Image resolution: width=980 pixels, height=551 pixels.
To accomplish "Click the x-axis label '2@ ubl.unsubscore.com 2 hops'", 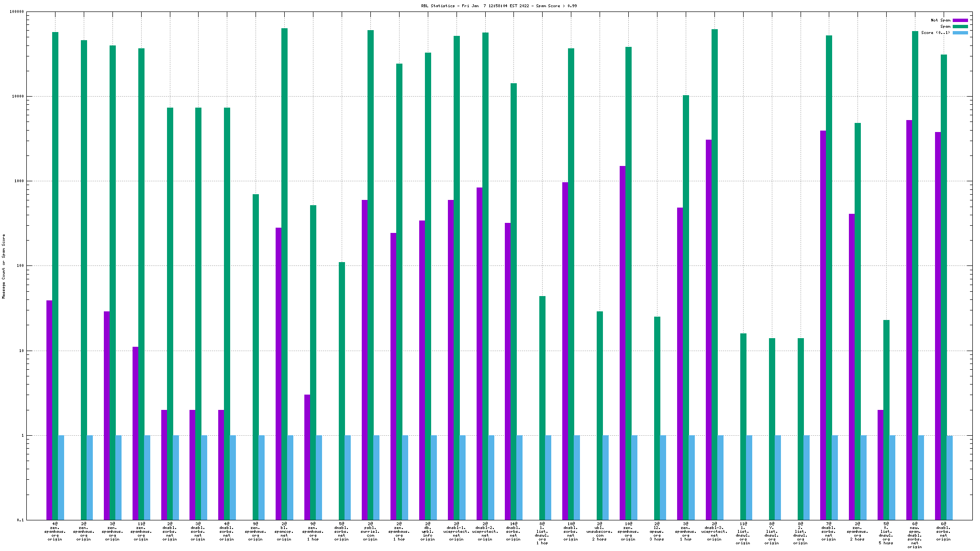I will click(x=599, y=531).
